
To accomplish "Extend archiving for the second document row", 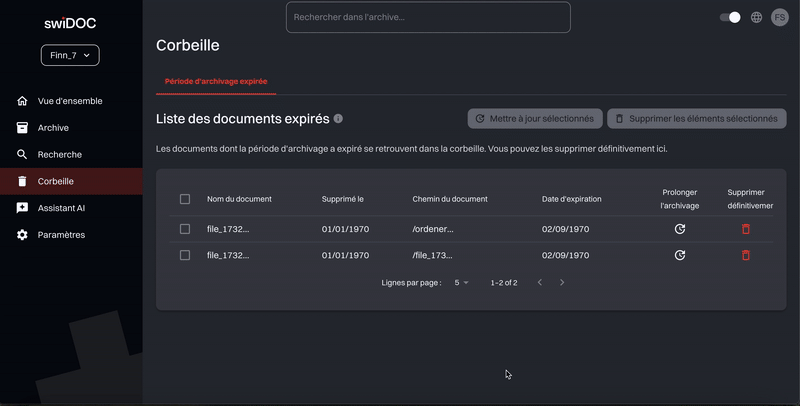I will 680,255.
